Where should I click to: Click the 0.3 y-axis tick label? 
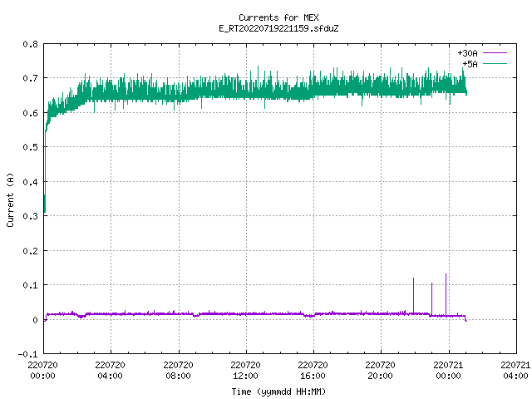[x=30, y=216]
